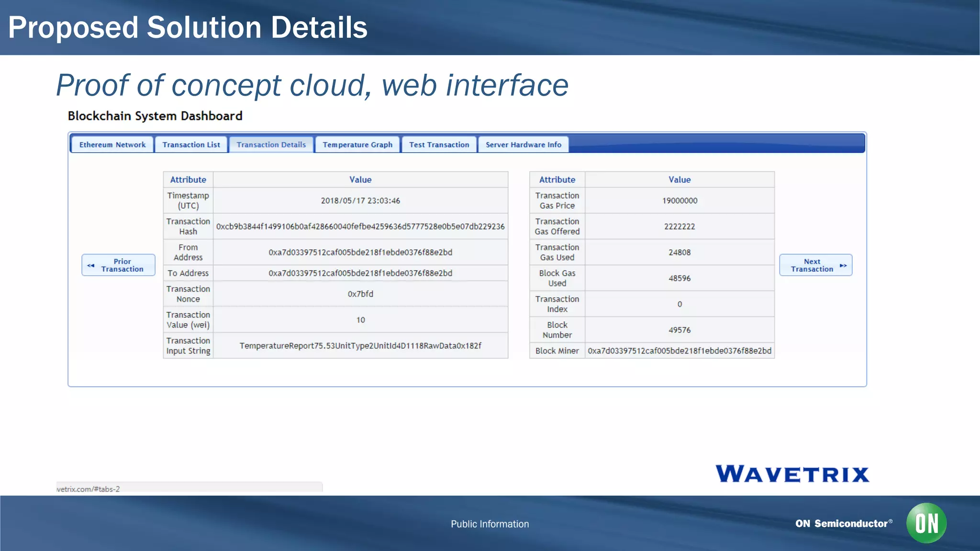The height and width of the screenshot is (551, 980).
Task: Click the Transaction Value (wei) cell 10
Action: point(360,320)
